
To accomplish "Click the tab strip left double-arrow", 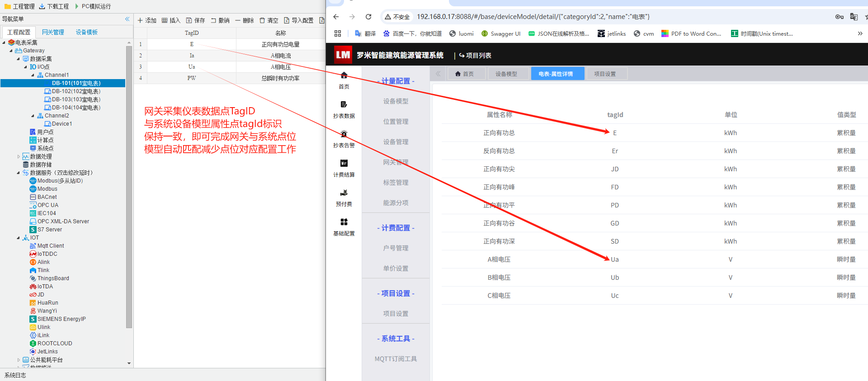I will point(438,74).
